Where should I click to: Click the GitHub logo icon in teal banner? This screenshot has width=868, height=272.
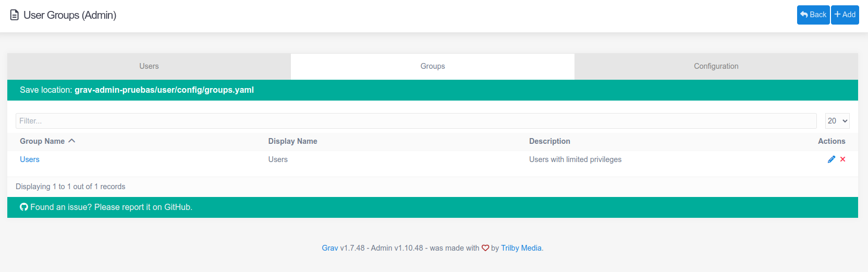pos(24,207)
